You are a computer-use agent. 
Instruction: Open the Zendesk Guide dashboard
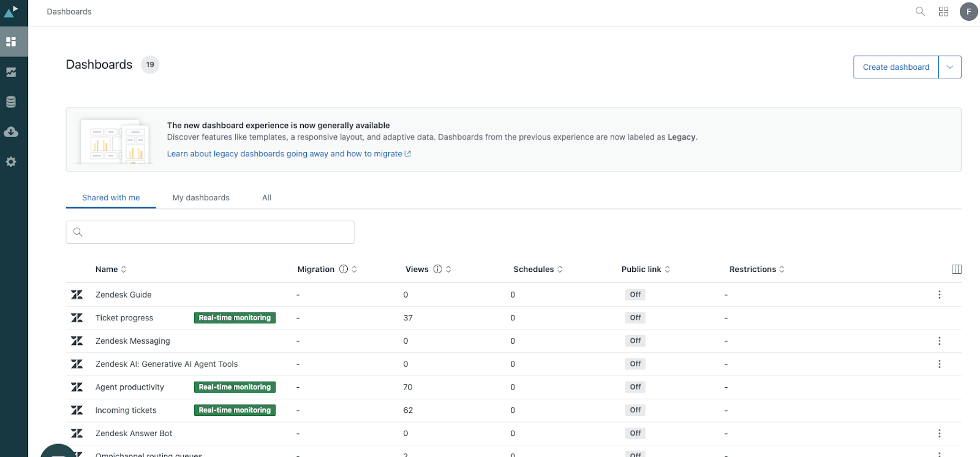tap(124, 295)
